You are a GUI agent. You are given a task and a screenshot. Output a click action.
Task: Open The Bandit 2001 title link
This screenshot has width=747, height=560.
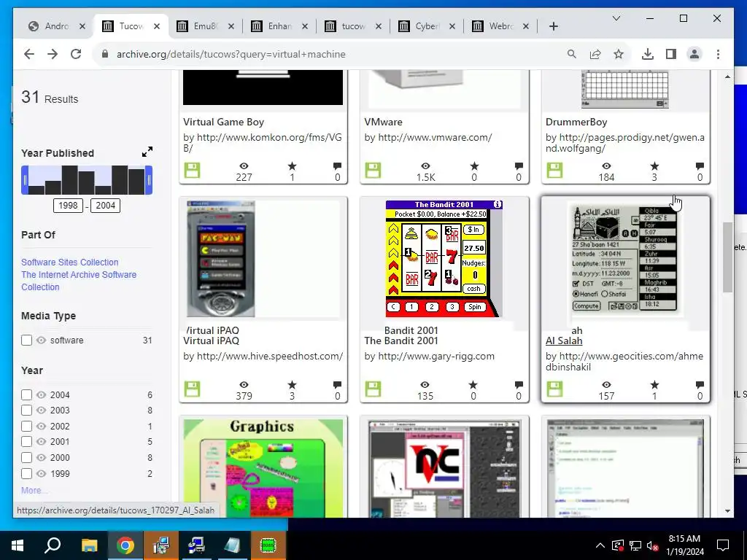pos(401,341)
